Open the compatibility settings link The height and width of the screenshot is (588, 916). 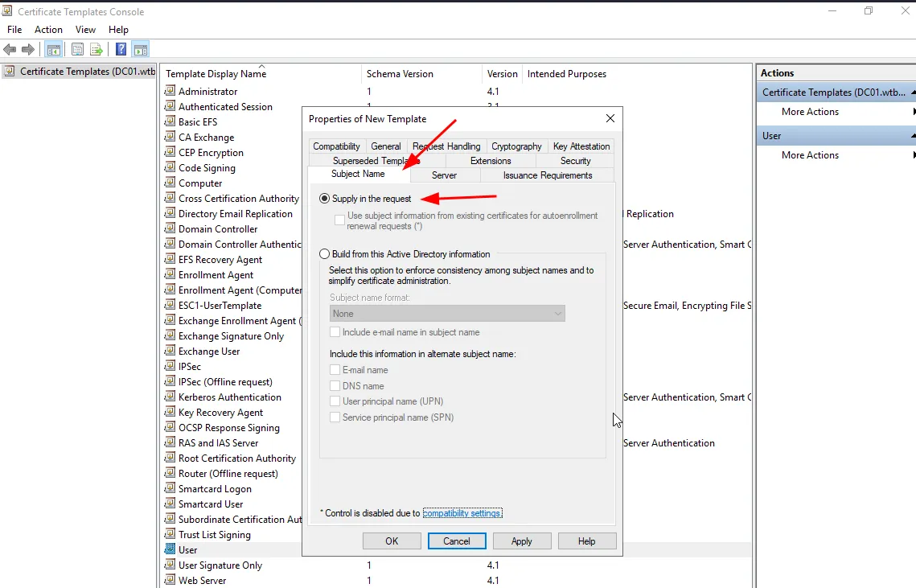[x=462, y=513]
